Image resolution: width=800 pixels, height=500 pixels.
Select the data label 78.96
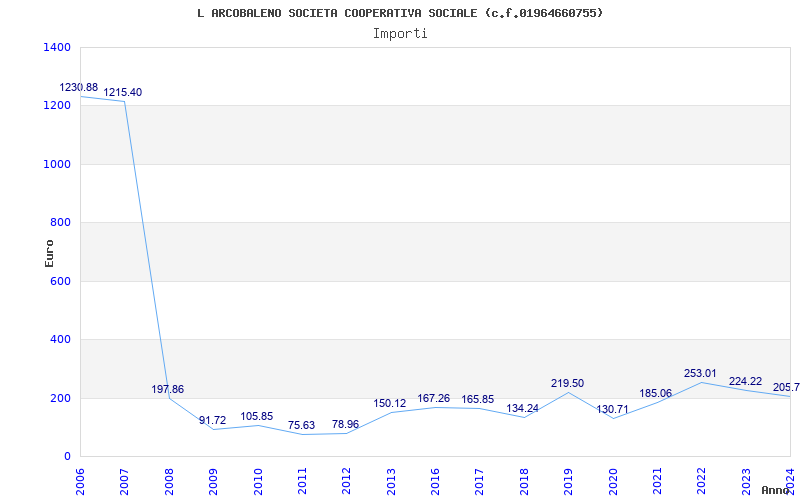345,424
